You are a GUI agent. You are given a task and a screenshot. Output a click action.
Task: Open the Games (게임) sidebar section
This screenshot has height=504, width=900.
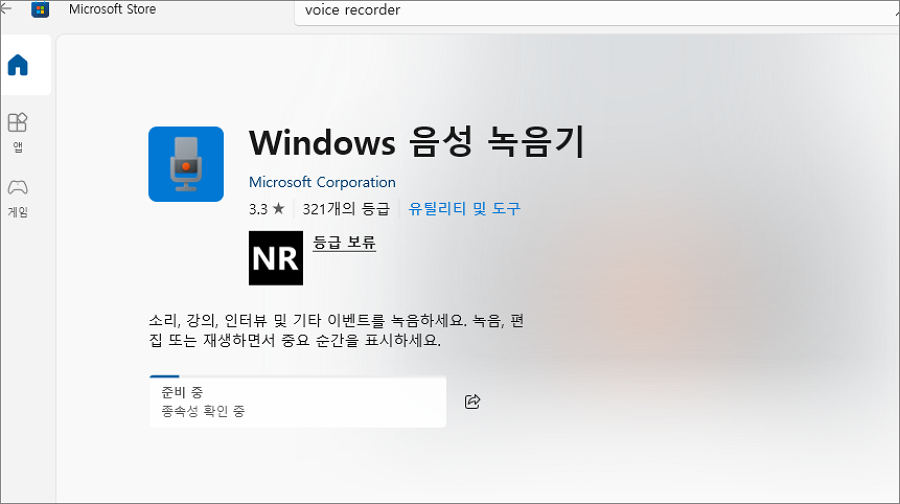pyautogui.click(x=18, y=198)
